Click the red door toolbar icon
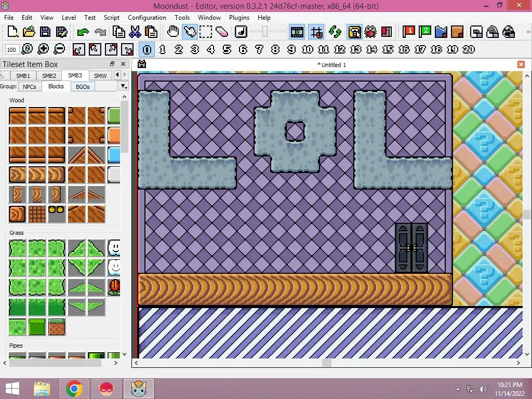This screenshot has height=399, width=532. point(387,32)
